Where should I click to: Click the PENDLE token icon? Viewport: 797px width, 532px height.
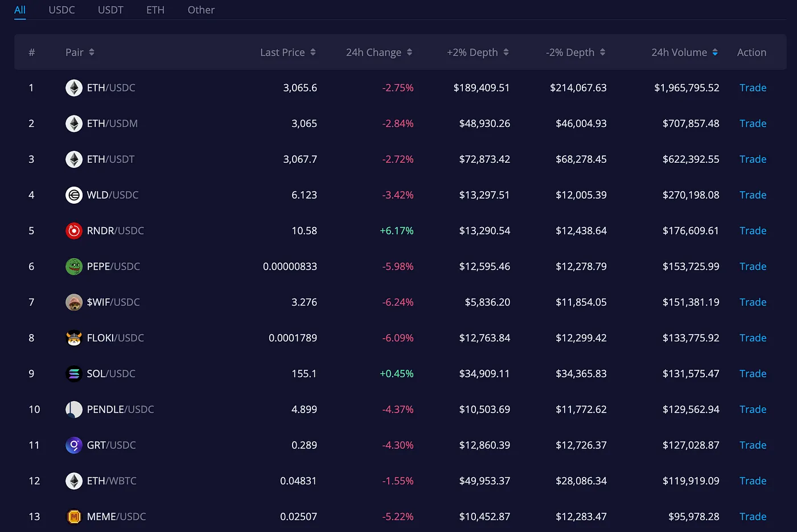[74, 409]
